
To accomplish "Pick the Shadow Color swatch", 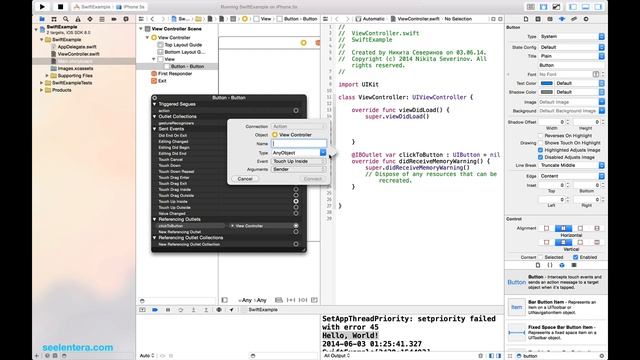I will (x=547, y=92).
